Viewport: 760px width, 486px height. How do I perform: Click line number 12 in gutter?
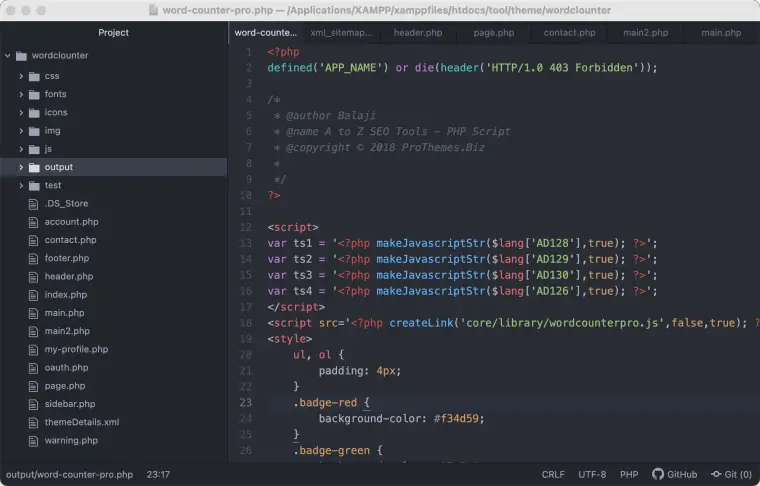pyautogui.click(x=246, y=227)
